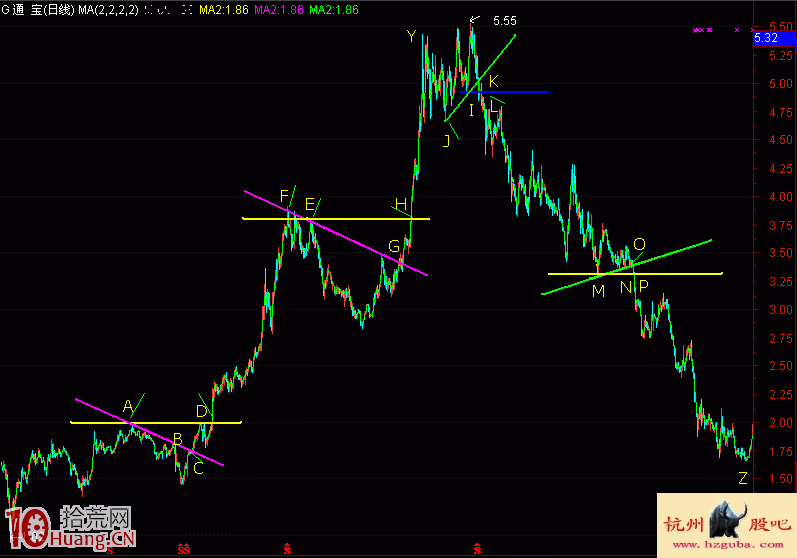797x558 pixels.
Task: Select the yellow horizontal line through M and P
Action: pos(635,273)
